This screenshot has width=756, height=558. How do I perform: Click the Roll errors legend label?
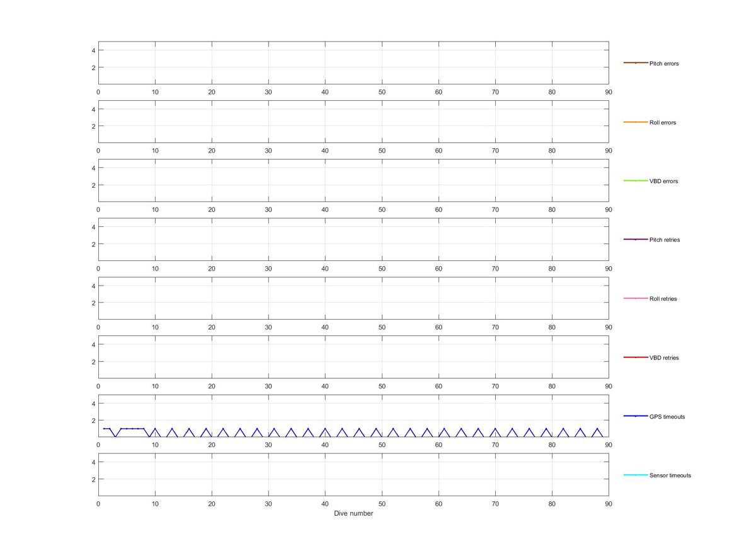[663, 122]
